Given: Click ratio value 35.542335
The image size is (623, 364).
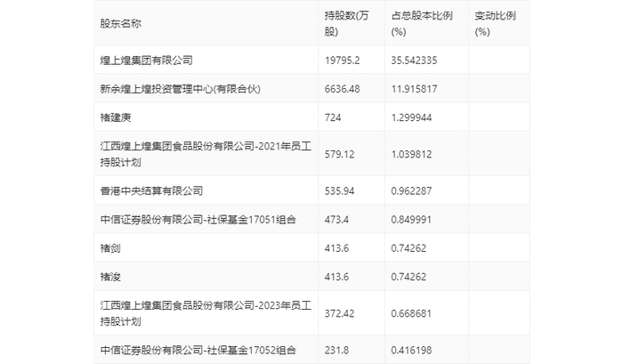Looking at the screenshot, I should point(414,60).
